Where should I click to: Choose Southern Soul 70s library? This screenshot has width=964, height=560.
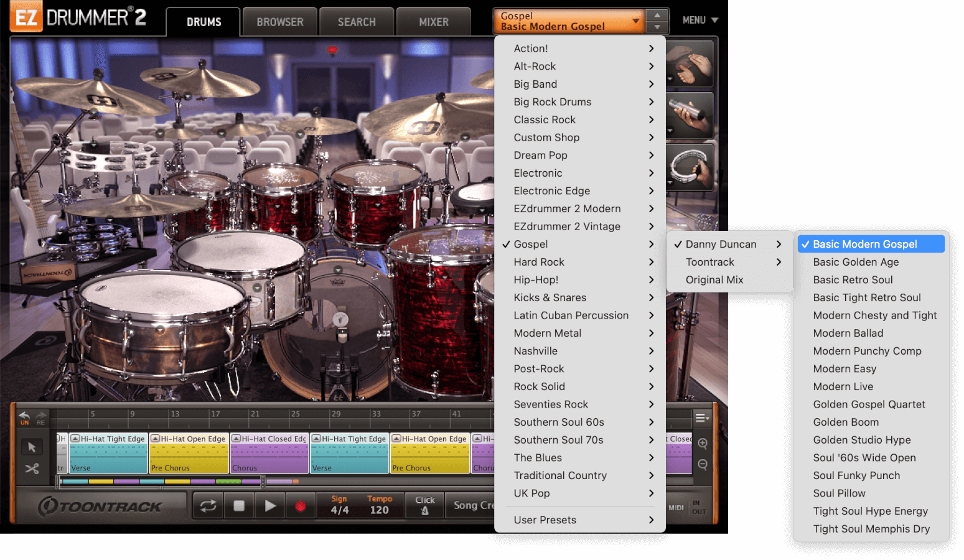pyautogui.click(x=580, y=441)
